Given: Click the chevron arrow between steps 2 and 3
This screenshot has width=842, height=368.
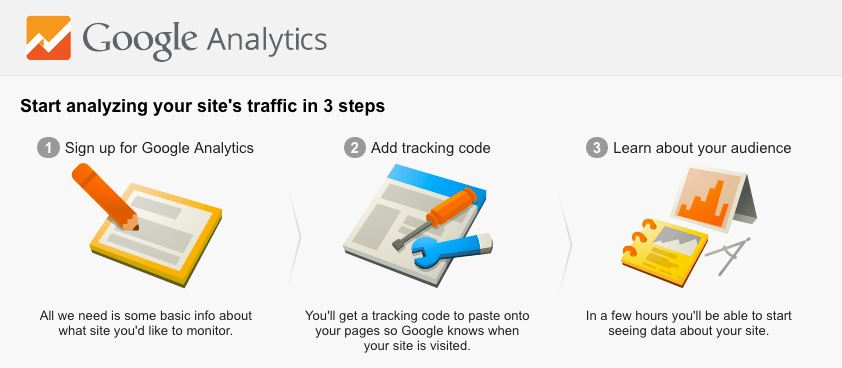Looking at the screenshot, I should pos(565,244).
